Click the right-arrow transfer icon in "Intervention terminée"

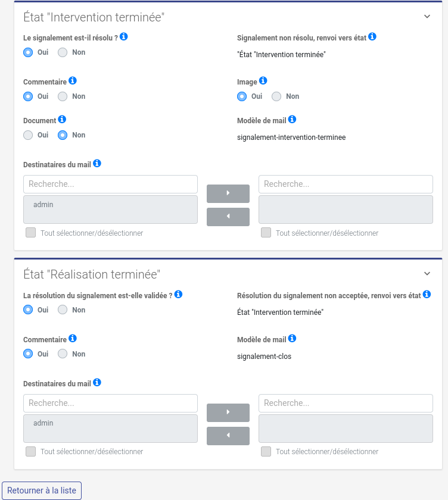coord(228,193)
